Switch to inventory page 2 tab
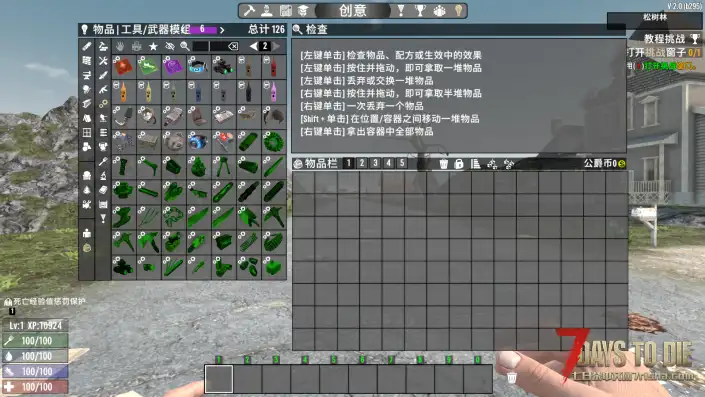The width and height of the screenshot is (705, 397). [361, 163]
